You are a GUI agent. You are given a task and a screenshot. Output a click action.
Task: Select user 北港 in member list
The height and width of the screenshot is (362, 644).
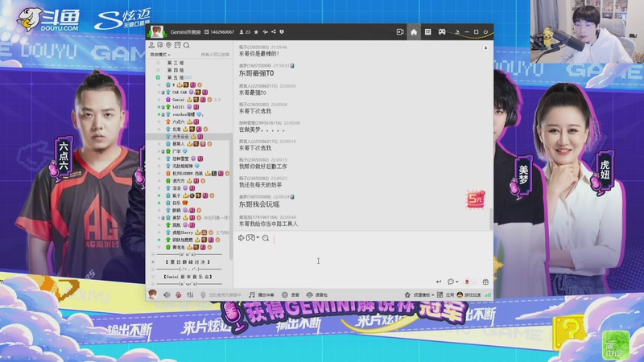tap(176, 130)
